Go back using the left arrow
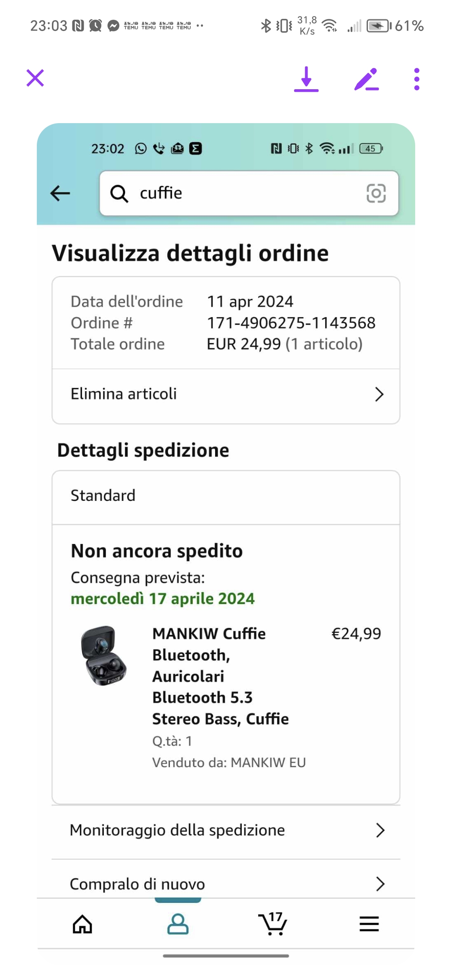This screenshot has width=452, height=980. 60,193
